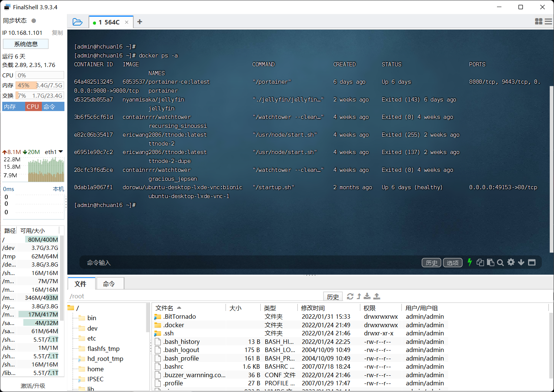Viewport: 554px width, 392px height.
Task: Switch to grid layout view icon
Action: (x=539, y=21)
